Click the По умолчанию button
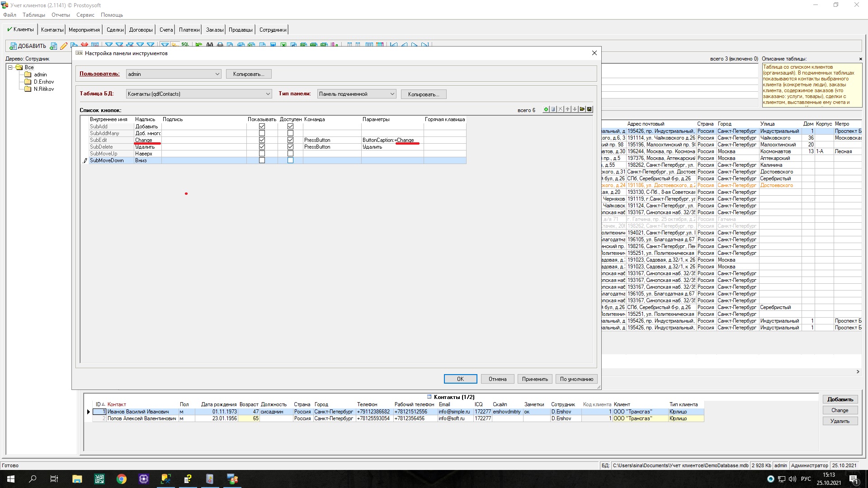The image size is (868, 488). [576, 379]
